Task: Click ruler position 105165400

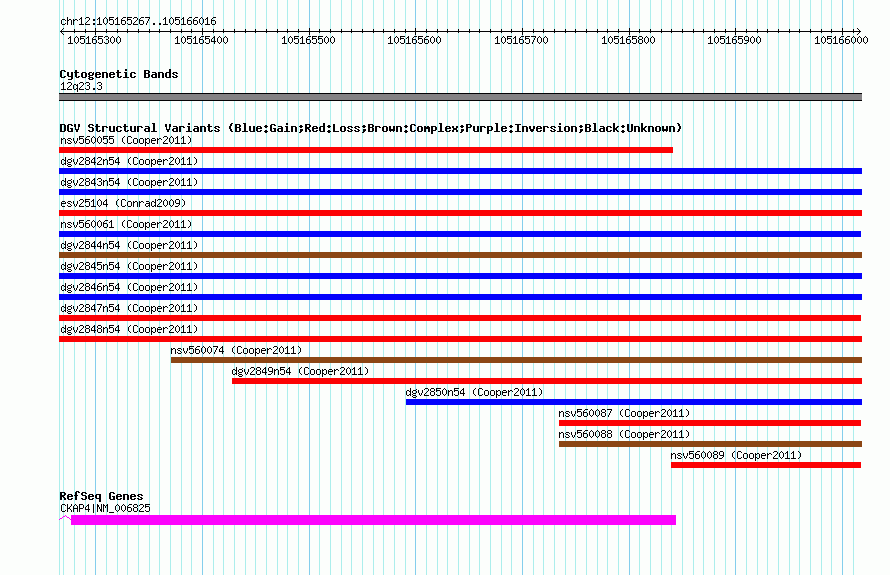Action: [x=201, y=40]
